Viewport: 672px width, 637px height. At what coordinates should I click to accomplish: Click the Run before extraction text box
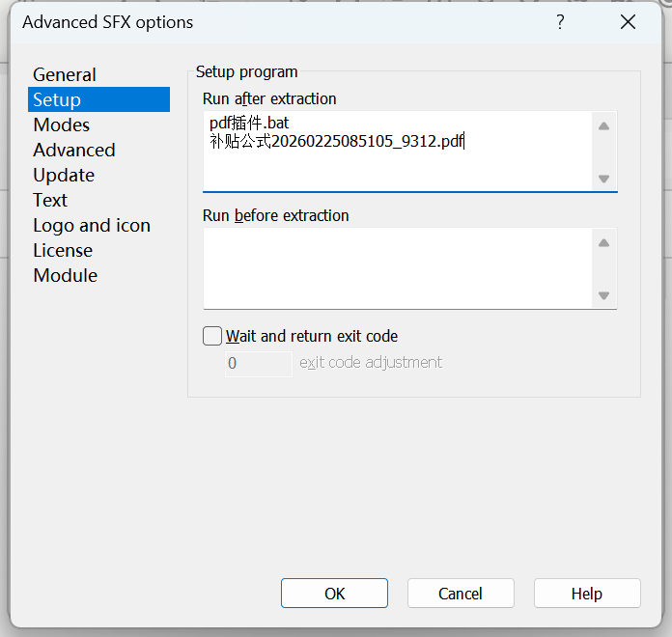pyautogui.click(x=396, y=267)
